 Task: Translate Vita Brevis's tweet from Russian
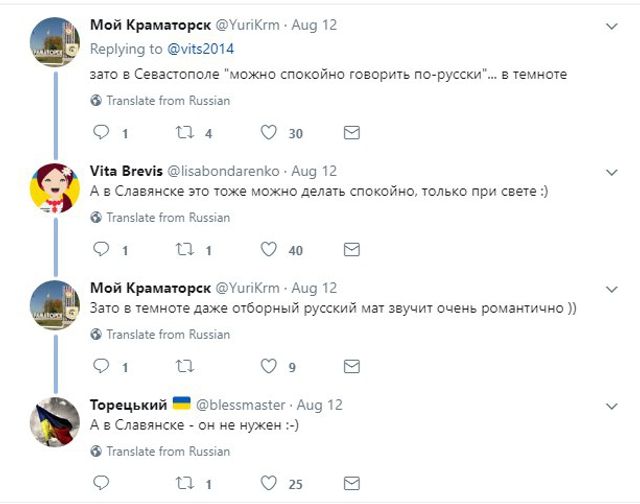point(160,217)
